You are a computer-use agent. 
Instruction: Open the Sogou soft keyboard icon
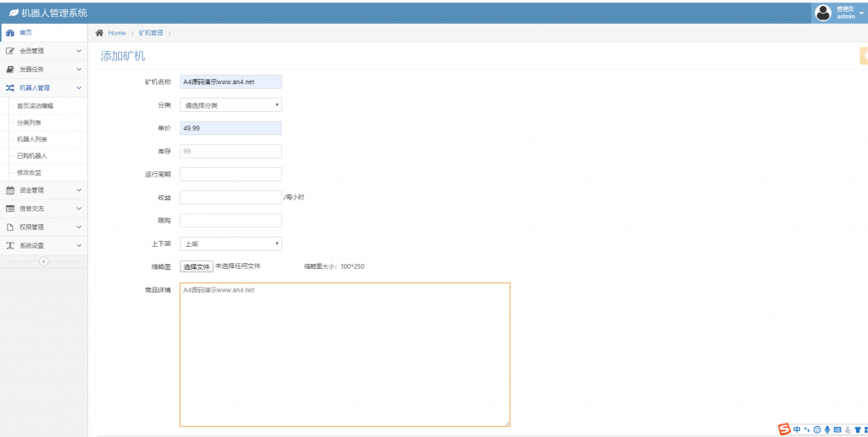coord(837,429)
